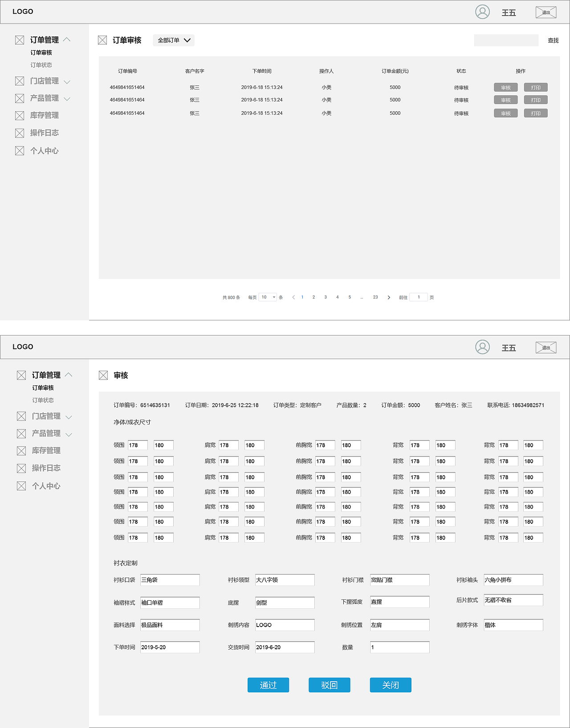Open 全部订单 filter dropdown
This screenshot has width=570, height=728.
(174, 40)
